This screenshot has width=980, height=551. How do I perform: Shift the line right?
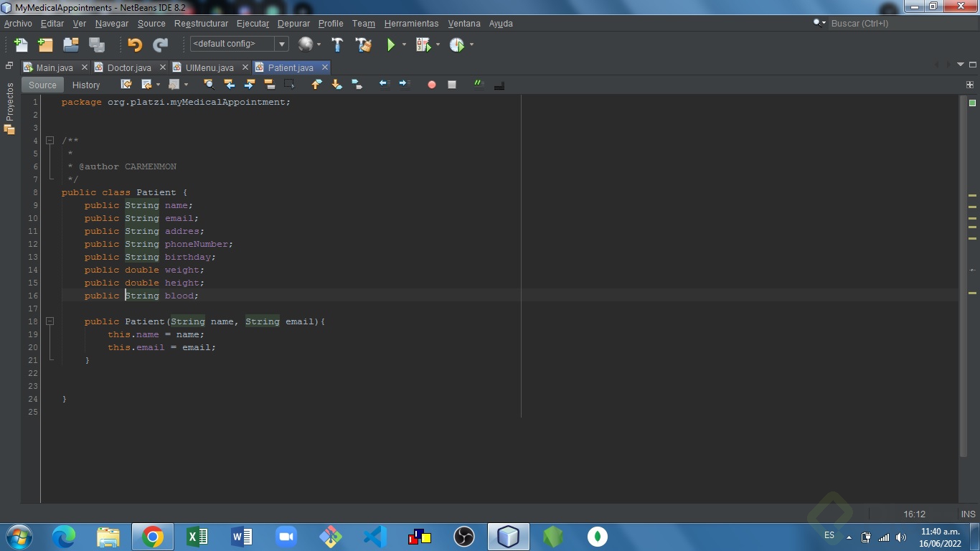point(404,85)
